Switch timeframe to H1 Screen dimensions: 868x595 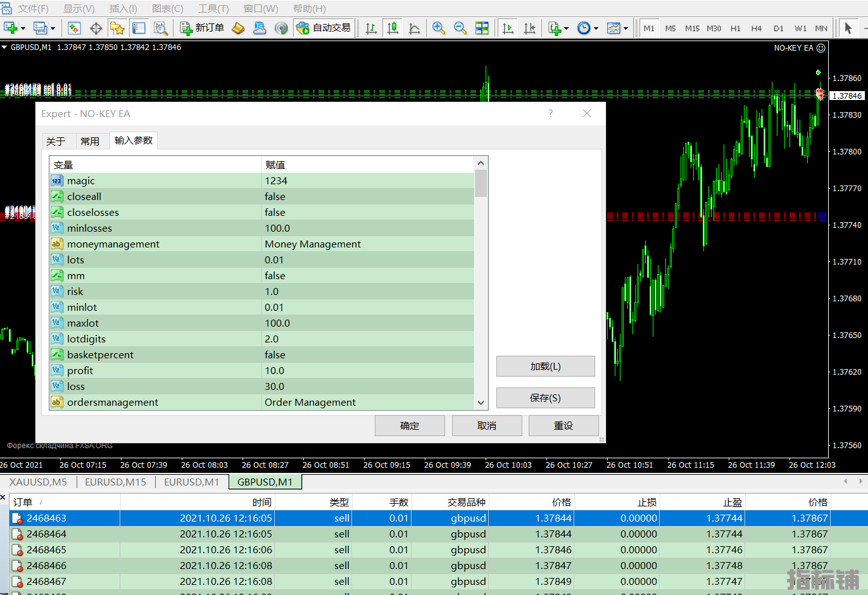click(735, 28)
